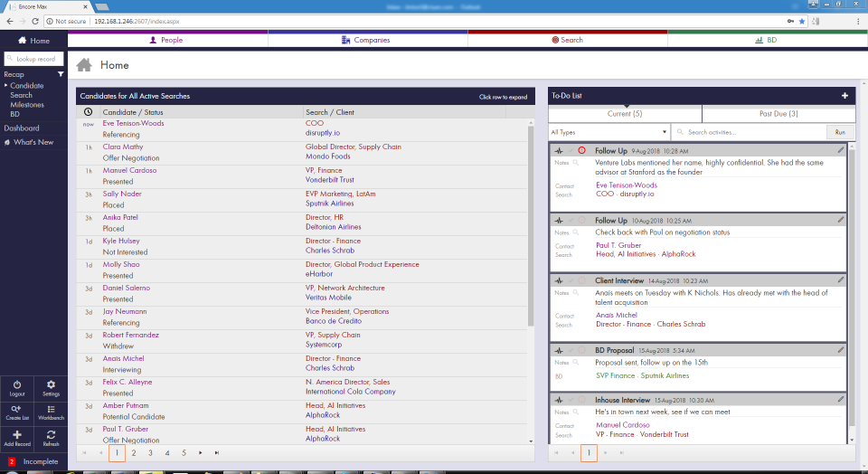Open the Search tab
This screenshot has width=868, height=474.
pos(568,40)
